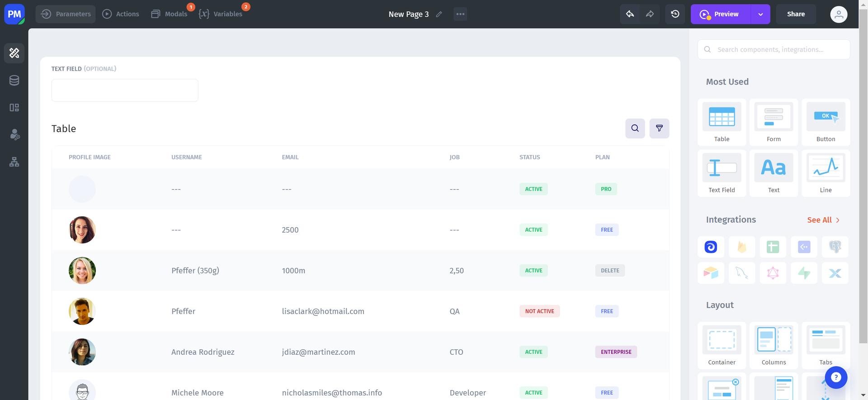Viewport: 868px width, 400px height.
Task: Redo the last change
Action: tap(650, 14)
